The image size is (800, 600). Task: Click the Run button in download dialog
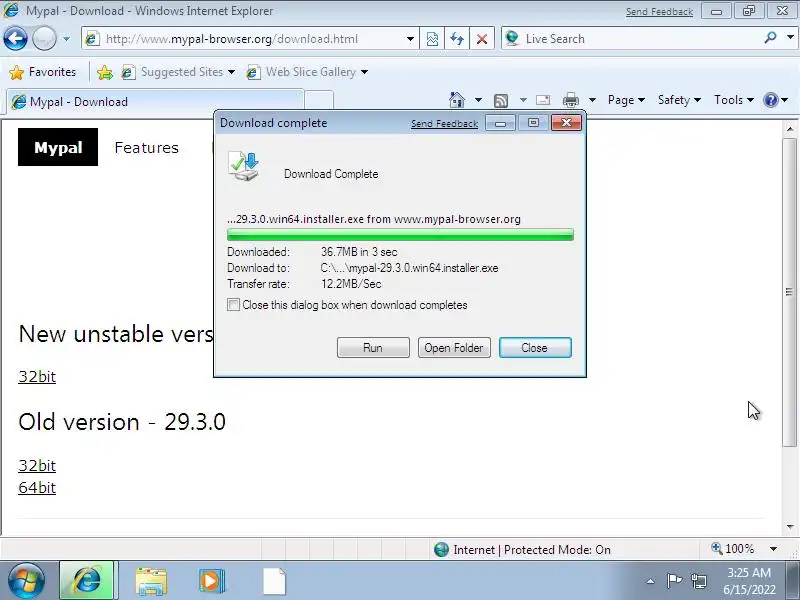pyautogui.click(x=373, y=347)
